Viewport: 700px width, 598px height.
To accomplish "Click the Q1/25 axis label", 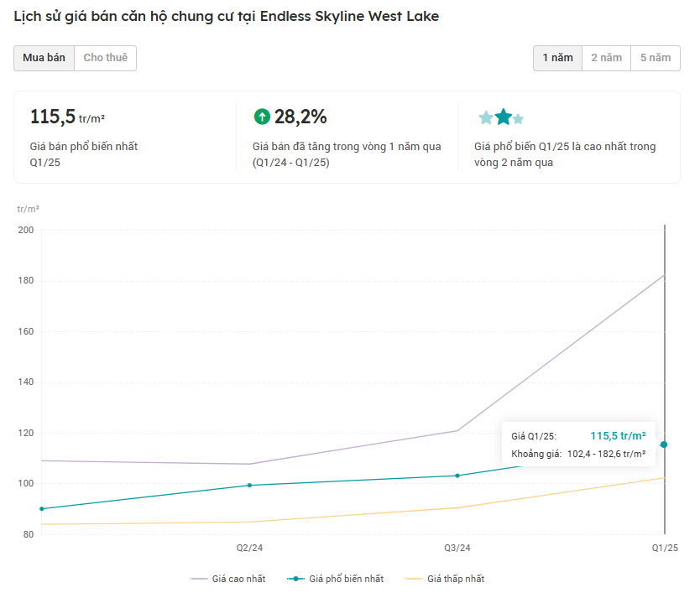I will pos(665,548).
